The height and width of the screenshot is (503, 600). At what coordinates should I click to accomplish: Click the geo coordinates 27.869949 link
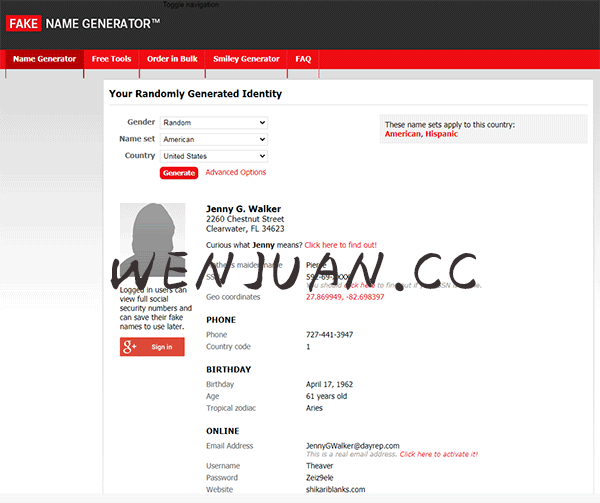pyautogui.click(x=345, y=297)
